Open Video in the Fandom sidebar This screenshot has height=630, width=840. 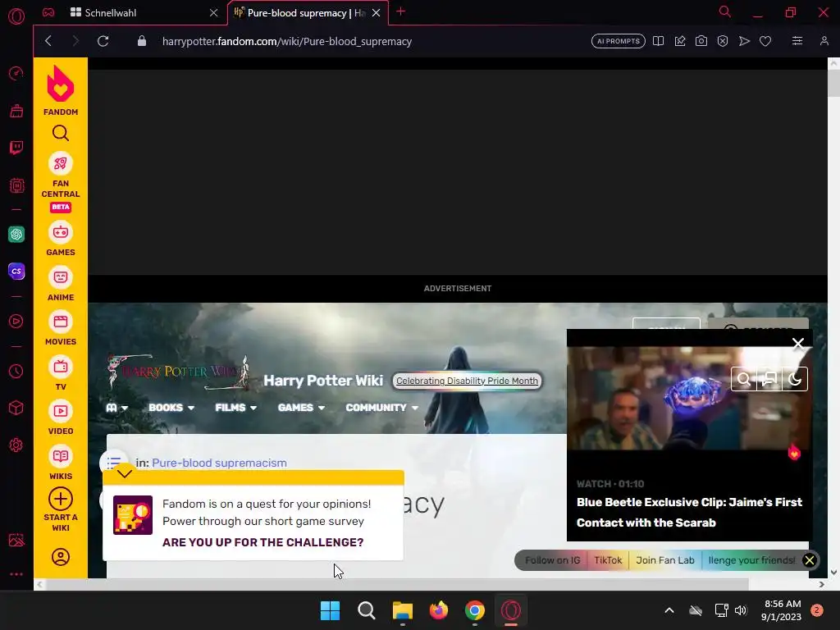61,418
